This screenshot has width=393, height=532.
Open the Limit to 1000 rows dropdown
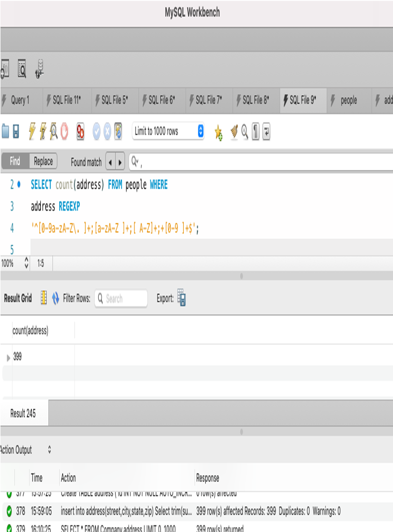click(x=168, y=131)
